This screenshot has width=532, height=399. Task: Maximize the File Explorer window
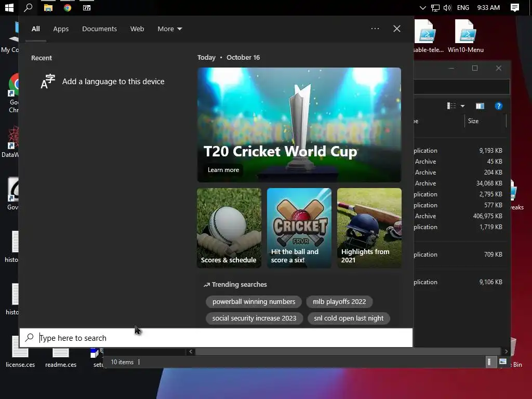[x=475, y=68]
